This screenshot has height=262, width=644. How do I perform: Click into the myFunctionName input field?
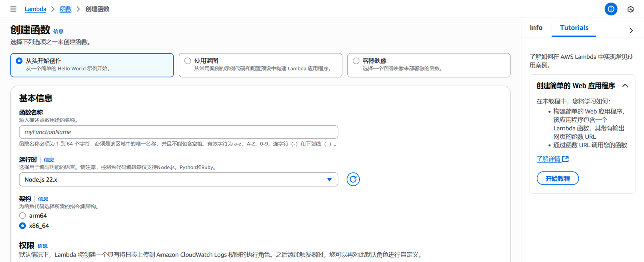pyautogui.click(x=179, y=132)
